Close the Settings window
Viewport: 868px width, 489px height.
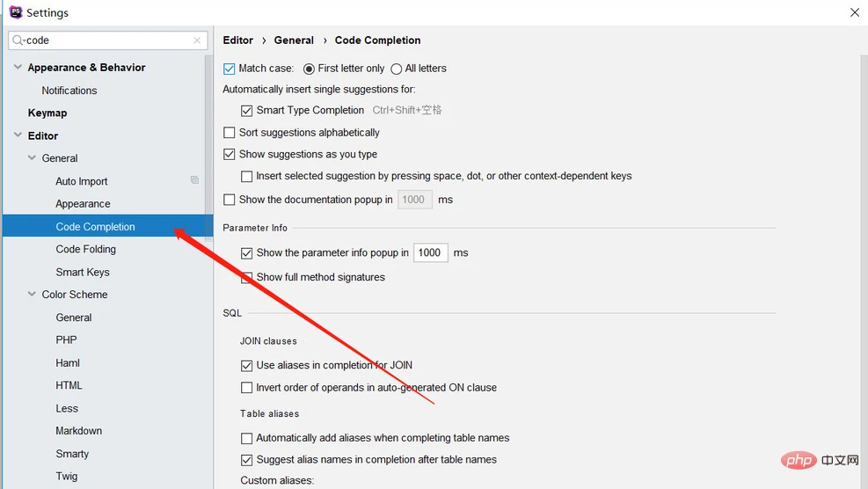coord(854,12)
